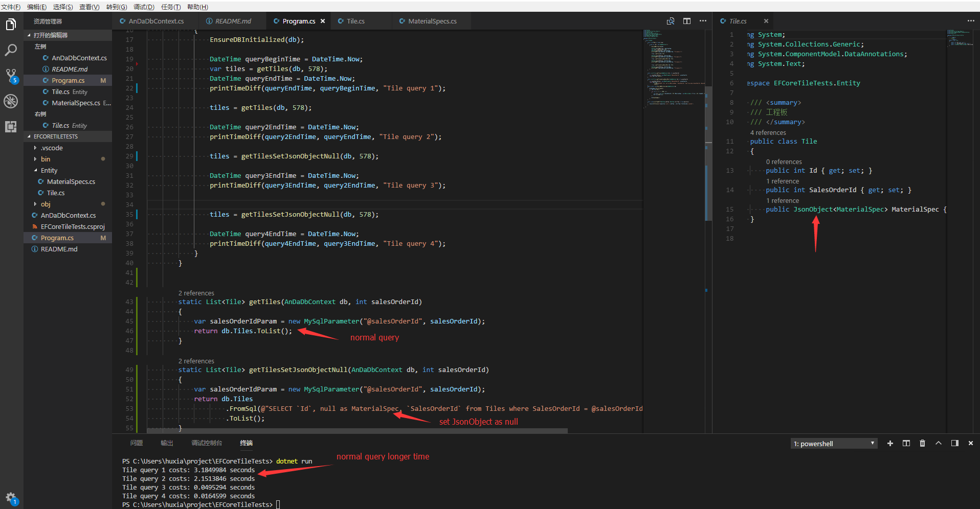Open the '1: powershell' terminal dropdown
Image resolution: width=980 pixels, height=509 pixels.
coord(834,443)
